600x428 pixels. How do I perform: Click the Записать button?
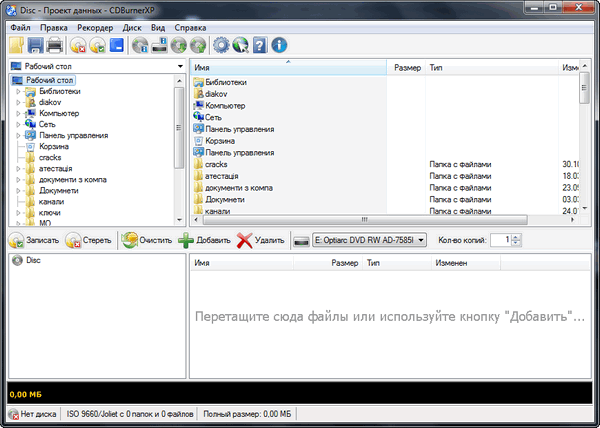tap(35, 240)
